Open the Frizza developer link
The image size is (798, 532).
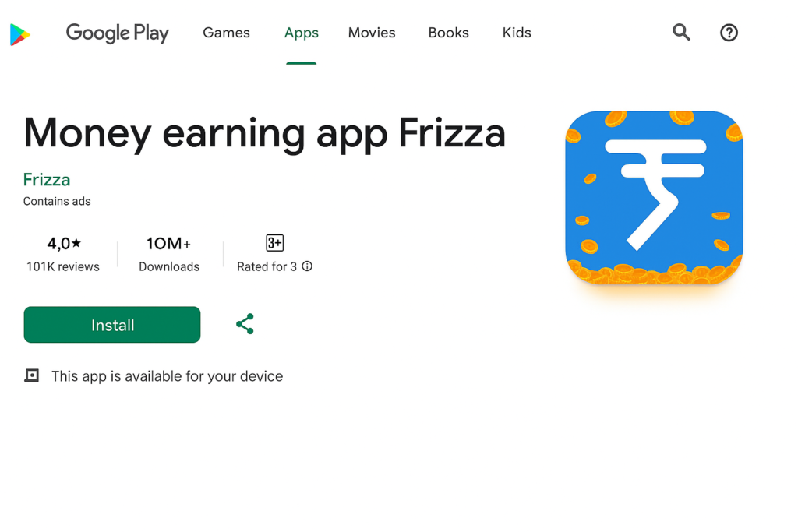click(x=47, y=179)
